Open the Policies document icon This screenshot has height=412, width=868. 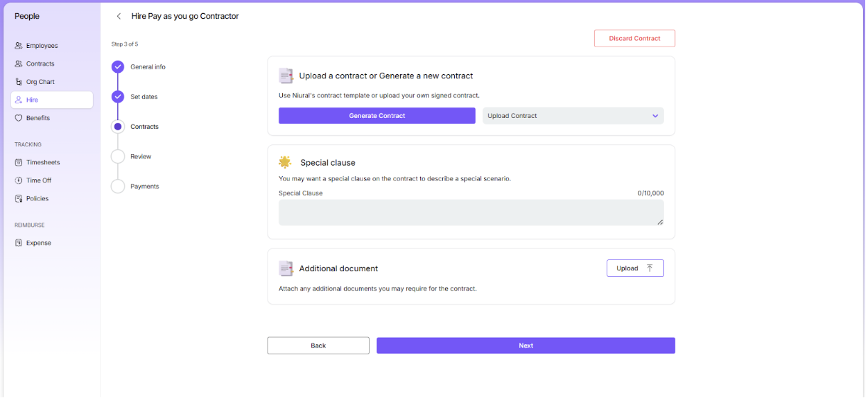[19, 198]
